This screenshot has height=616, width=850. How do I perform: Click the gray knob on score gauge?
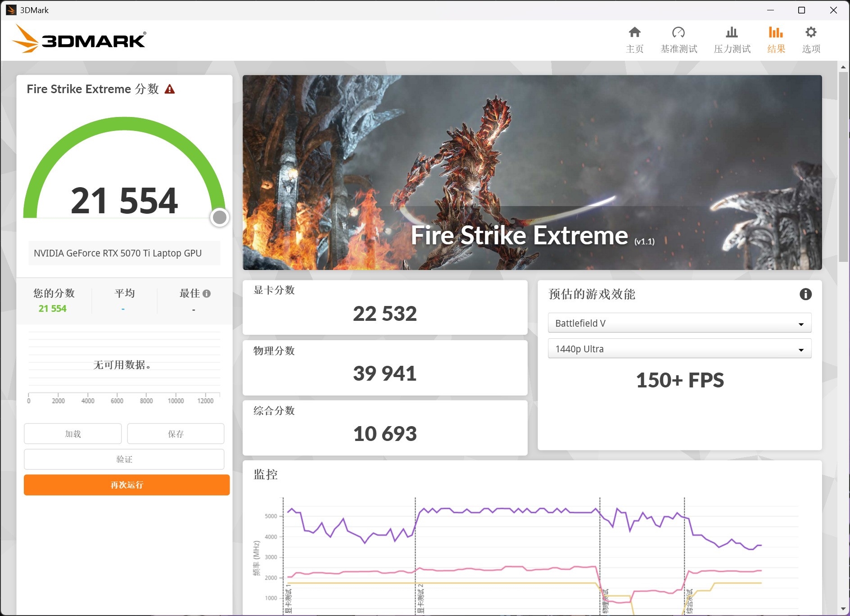pos(220,217)
